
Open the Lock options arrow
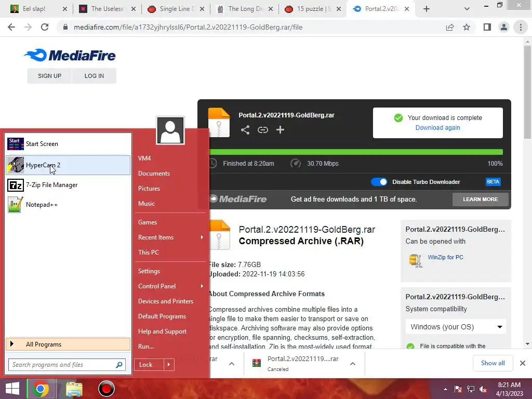[x=169, y=365]
